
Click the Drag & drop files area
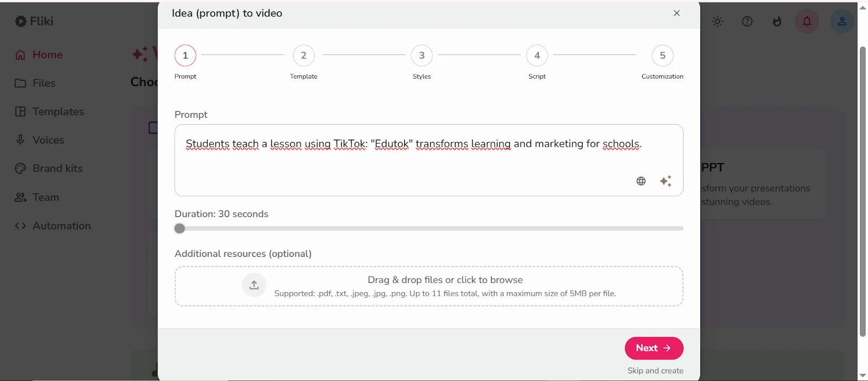pyautogui.click(x=429, y=286)
